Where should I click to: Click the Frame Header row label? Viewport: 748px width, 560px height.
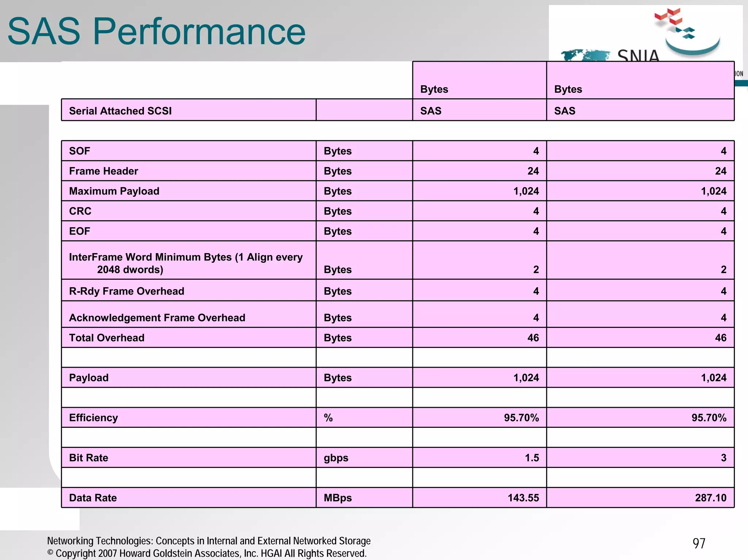click(103, 171)
